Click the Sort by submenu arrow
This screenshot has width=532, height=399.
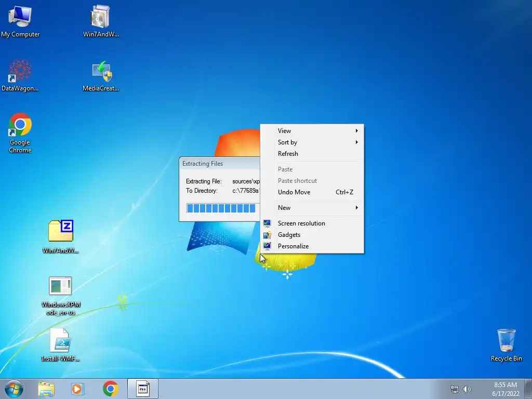(x=356, y=142)
